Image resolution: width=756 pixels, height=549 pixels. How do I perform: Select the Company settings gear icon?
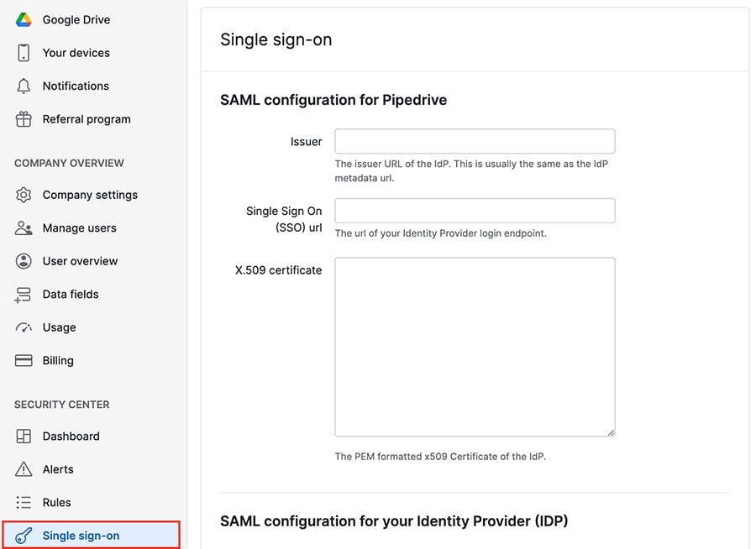point(24,194)
